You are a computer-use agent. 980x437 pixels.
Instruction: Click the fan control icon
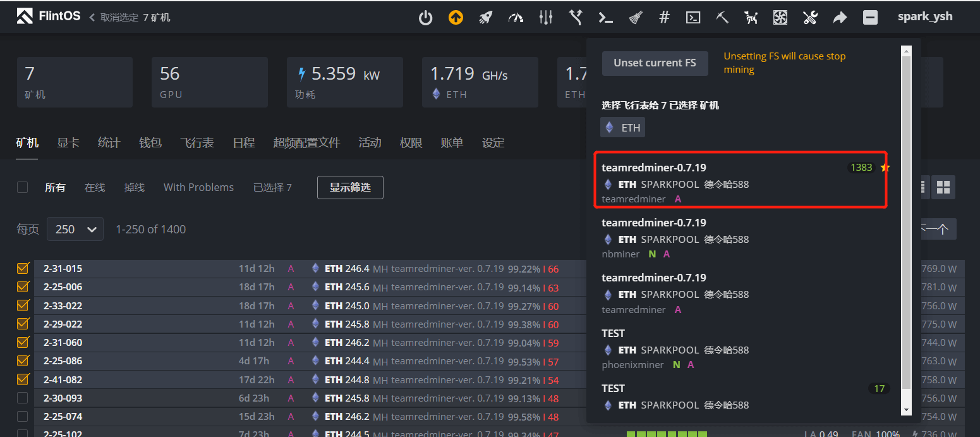(780, 18)
